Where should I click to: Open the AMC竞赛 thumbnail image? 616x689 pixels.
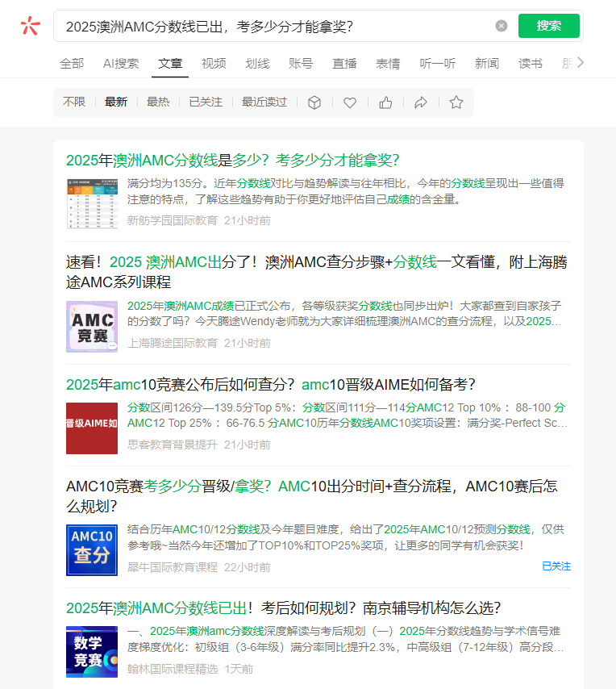pyautogui.click(x=92, y=327)
